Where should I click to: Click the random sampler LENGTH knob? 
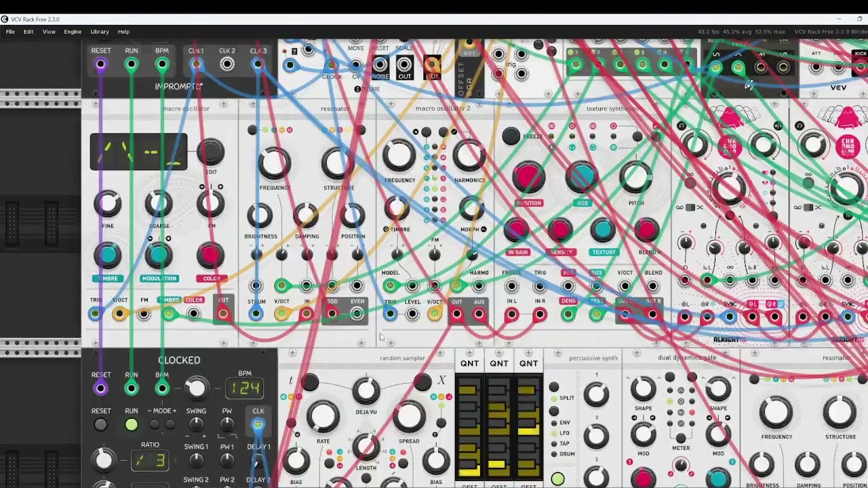click(366, 445)
